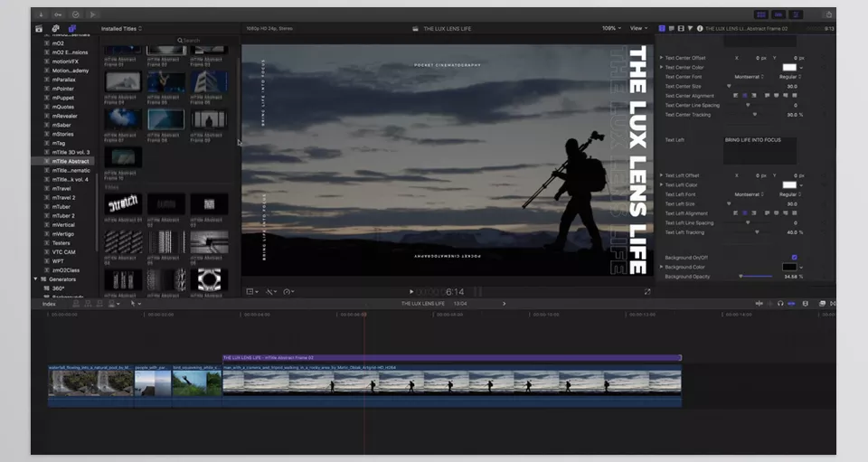This screenshot has height=462, width=868.
Task: Open the viewer zoom 109% dropdown
Action: click(611, 28)
